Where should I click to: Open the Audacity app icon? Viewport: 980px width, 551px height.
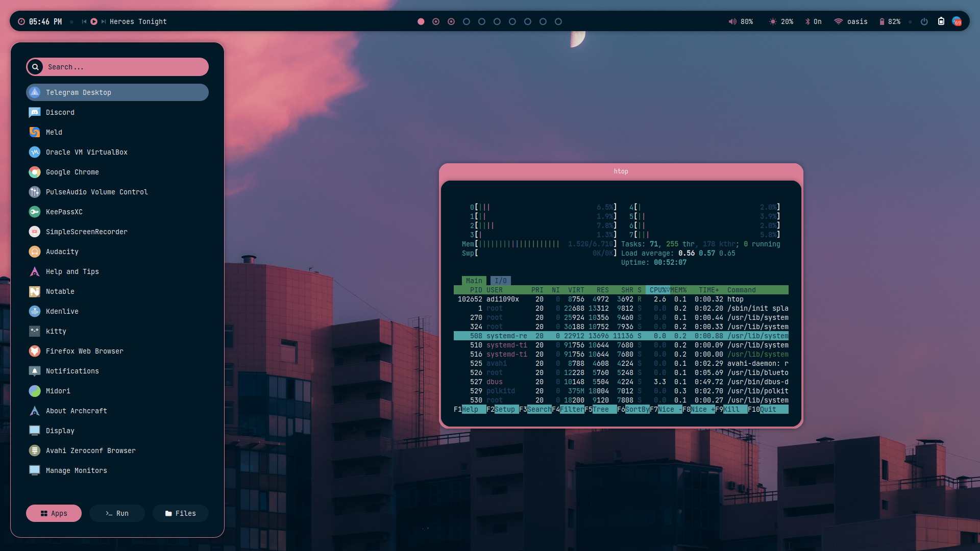coord(35,252)
